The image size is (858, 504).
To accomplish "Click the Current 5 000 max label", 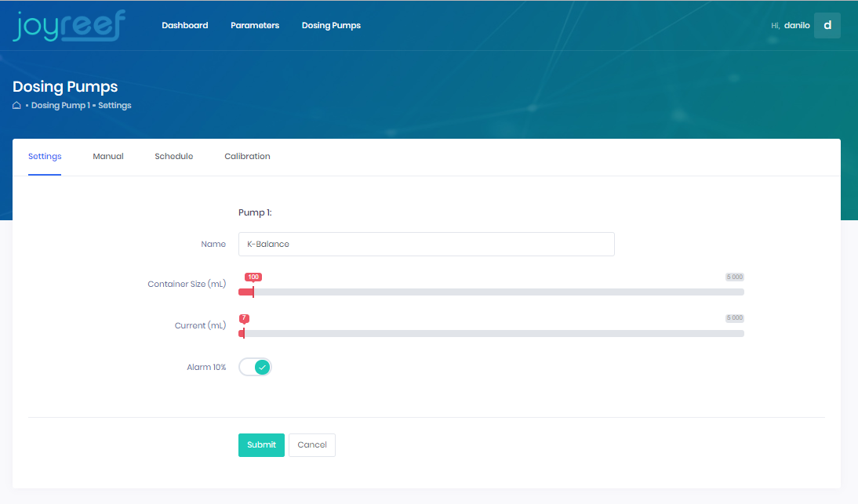I will 735,318.
